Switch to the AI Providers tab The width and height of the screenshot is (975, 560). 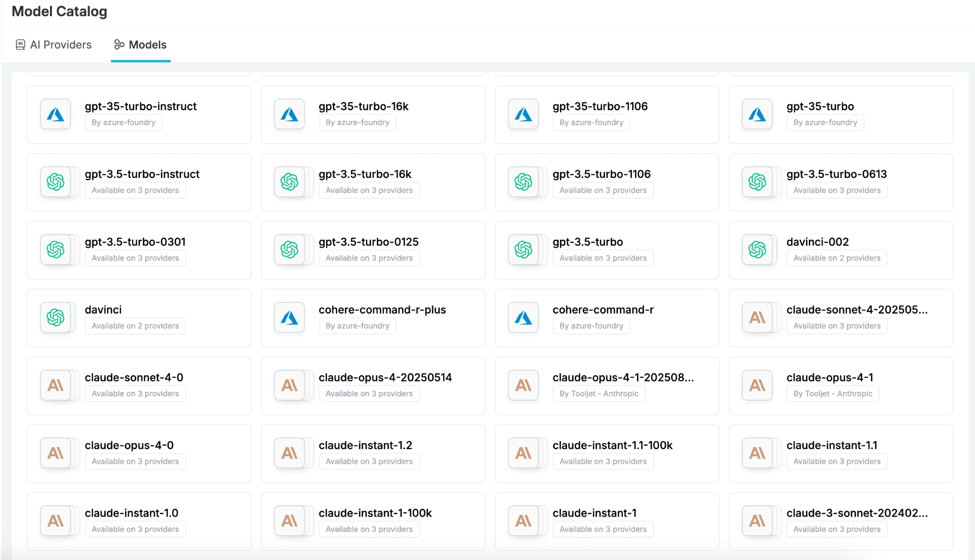coord(60,45)
